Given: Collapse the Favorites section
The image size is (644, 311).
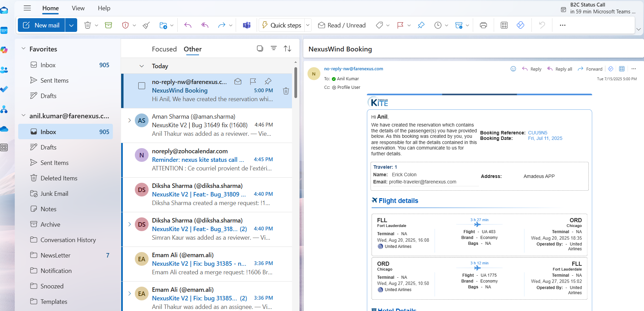Looking at the screenshot, I should pyautogui.click(x=23, y=49).
